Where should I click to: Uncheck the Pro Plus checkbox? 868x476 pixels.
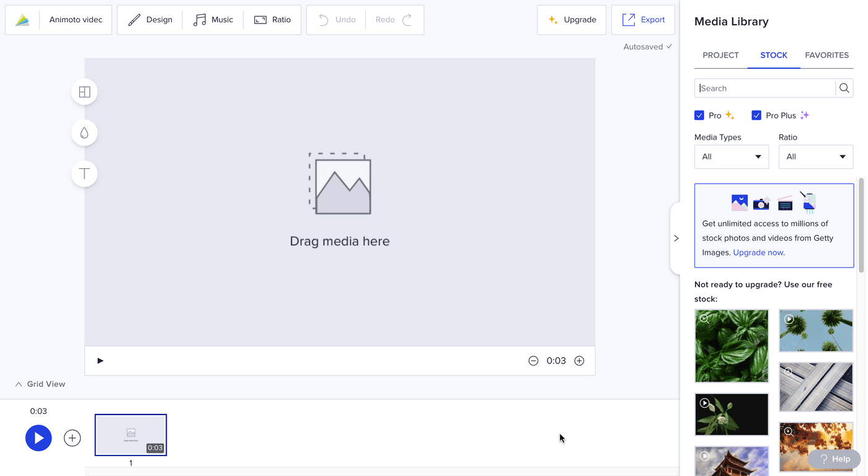point(756,115)
